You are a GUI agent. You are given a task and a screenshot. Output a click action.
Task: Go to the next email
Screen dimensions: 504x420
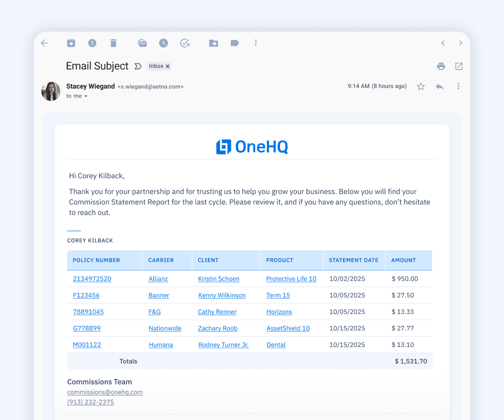click(x=460, y=43)
